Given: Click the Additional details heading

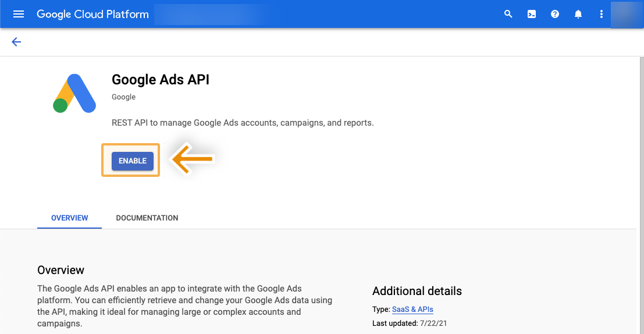Looking at the screenshot, I should [417, 291].
